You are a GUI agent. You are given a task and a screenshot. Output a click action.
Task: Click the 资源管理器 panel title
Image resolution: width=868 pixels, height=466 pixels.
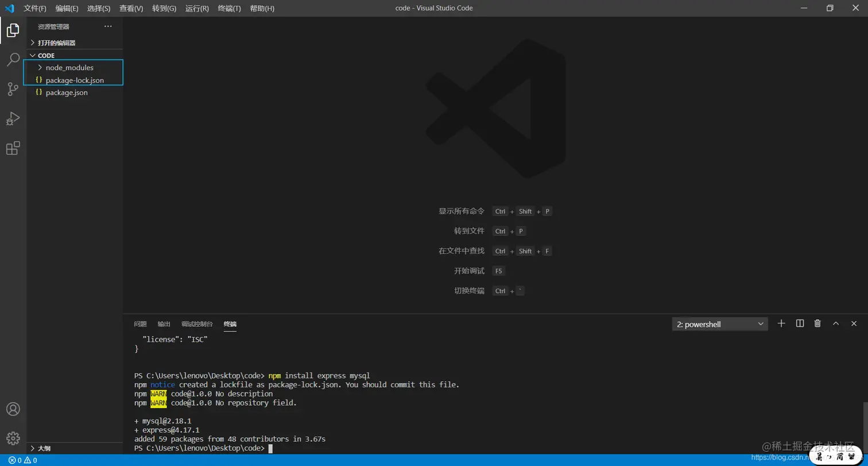(53, 26)
